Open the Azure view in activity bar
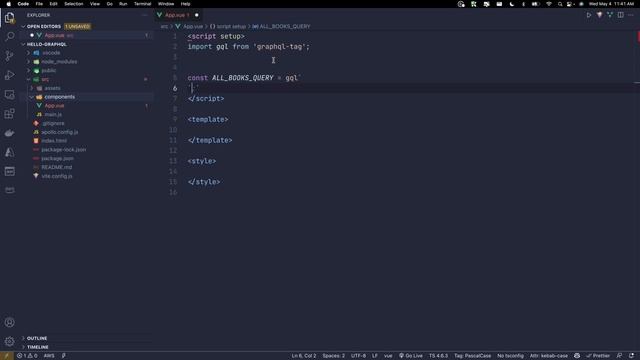Viewport: 640px width, 360px height. 9,152
